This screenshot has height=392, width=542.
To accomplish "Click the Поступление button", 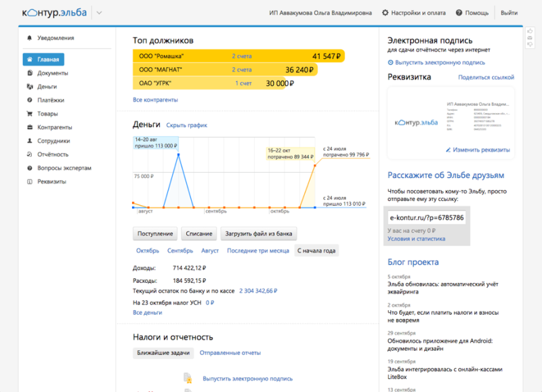I will coord(155,234).
